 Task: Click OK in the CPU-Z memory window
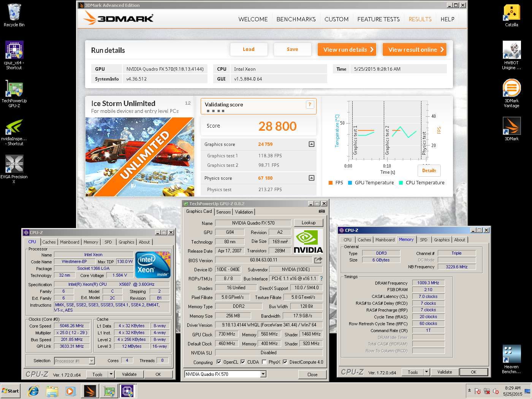(x=473, y=372)
